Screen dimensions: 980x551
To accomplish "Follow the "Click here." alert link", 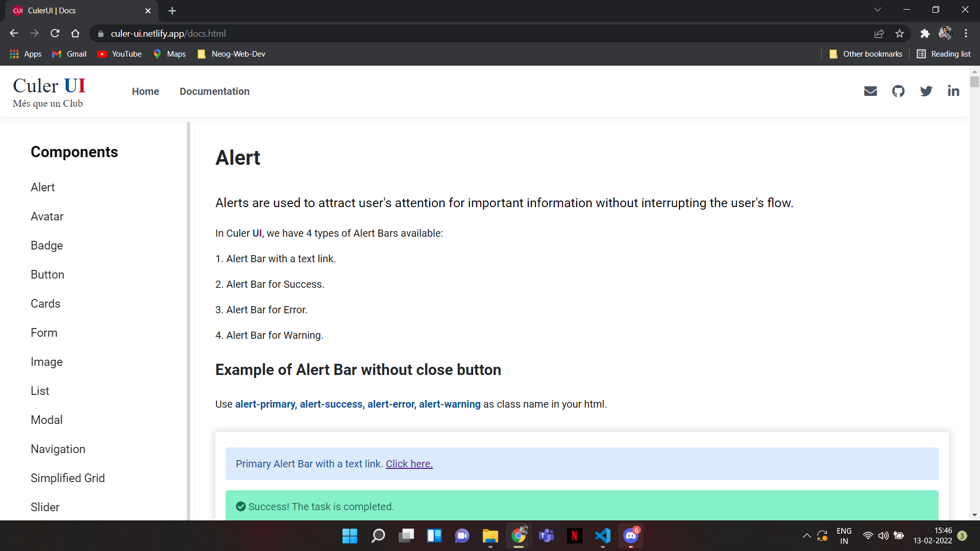I will [409, 464].
